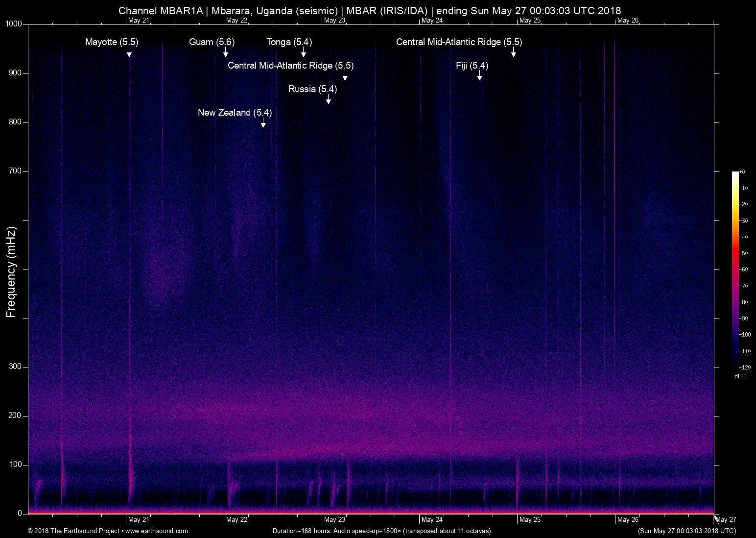Select the Guam (5.6) annotation text

[212, 42]
